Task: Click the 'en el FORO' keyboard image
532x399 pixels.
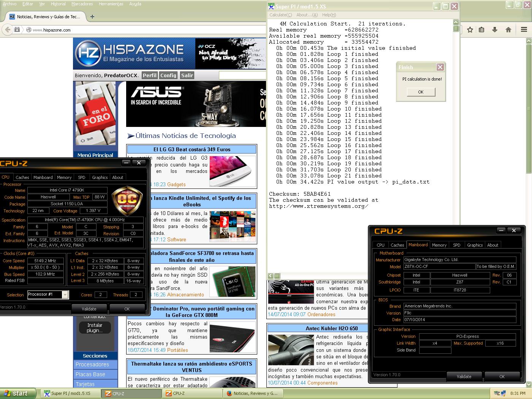Action: pos(96,113)
